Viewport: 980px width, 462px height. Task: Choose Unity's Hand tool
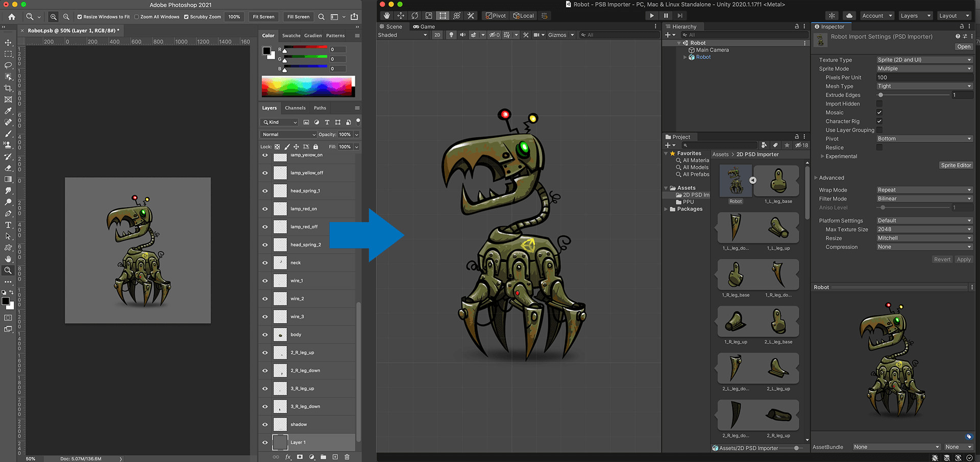[x=387, y=16]
